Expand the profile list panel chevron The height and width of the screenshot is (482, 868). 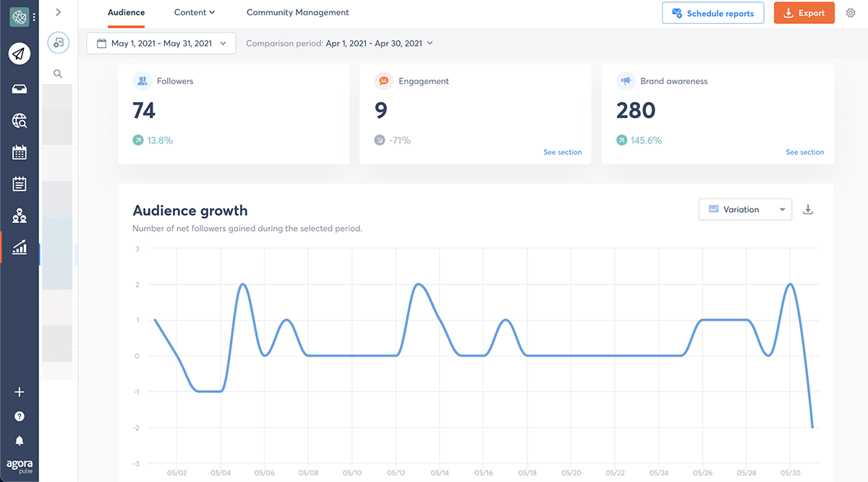[58, 12]
